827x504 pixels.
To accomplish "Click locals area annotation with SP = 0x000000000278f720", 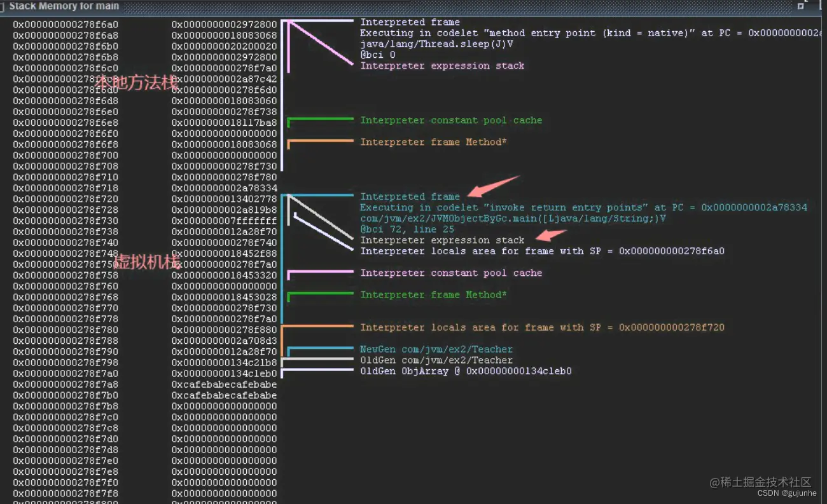I will (542, 327).
